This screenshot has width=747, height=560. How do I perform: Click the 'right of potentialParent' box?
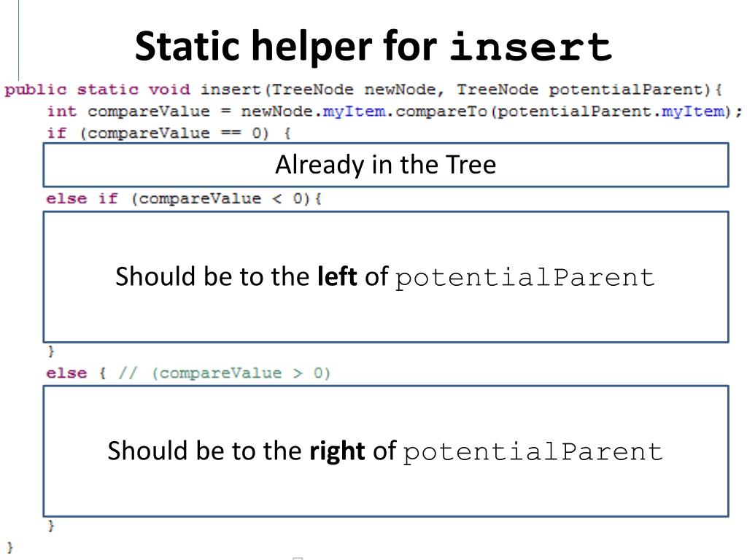386,451
